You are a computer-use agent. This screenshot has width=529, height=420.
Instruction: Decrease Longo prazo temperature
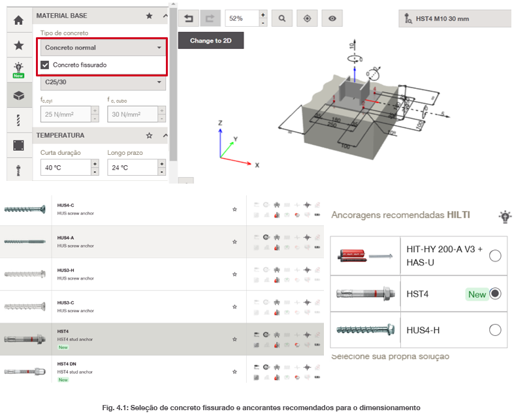[x=162, y=172]
